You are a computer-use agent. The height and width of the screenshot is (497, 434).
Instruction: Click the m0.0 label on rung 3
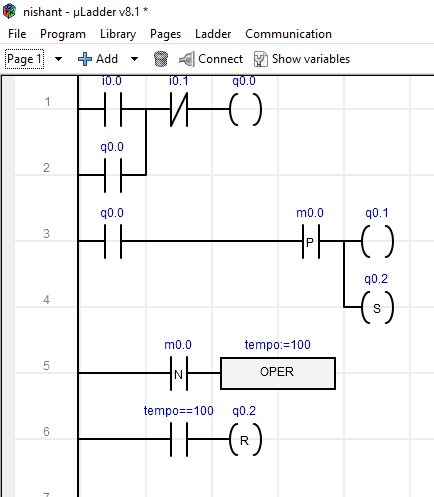pos(310,213)
